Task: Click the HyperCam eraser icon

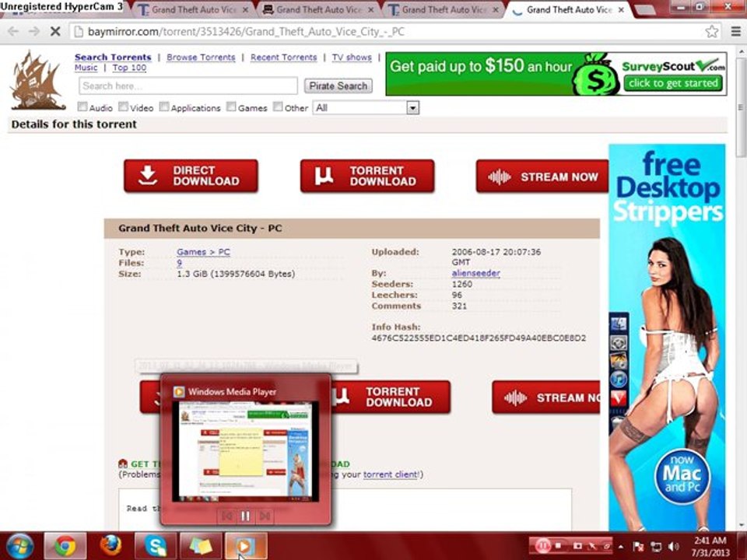Action: 607,546
